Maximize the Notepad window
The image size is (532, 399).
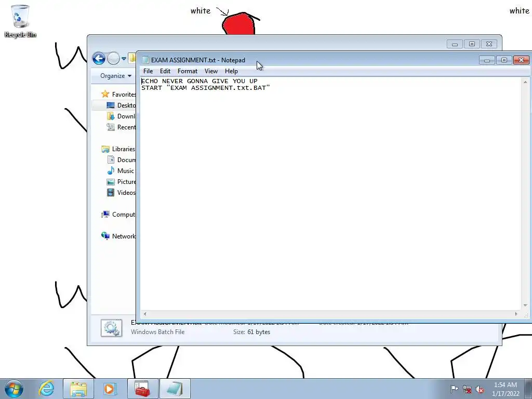click(504, 60)
